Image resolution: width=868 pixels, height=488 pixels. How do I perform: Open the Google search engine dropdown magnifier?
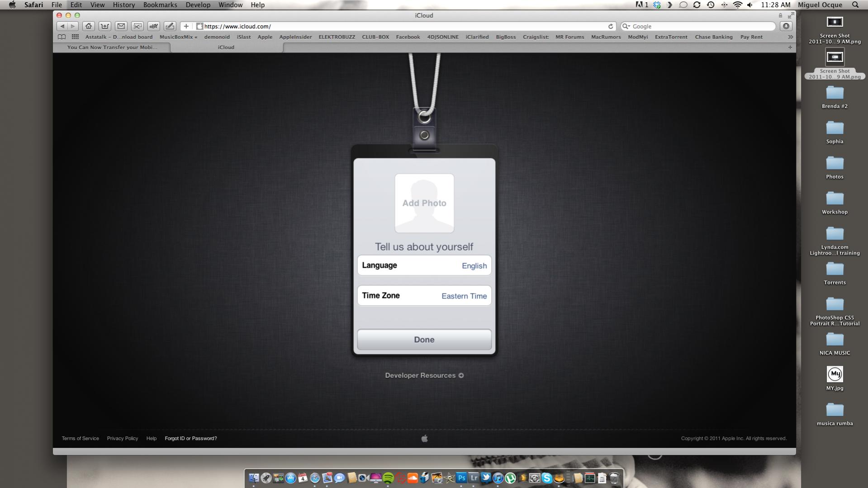(x=626, y=26)
